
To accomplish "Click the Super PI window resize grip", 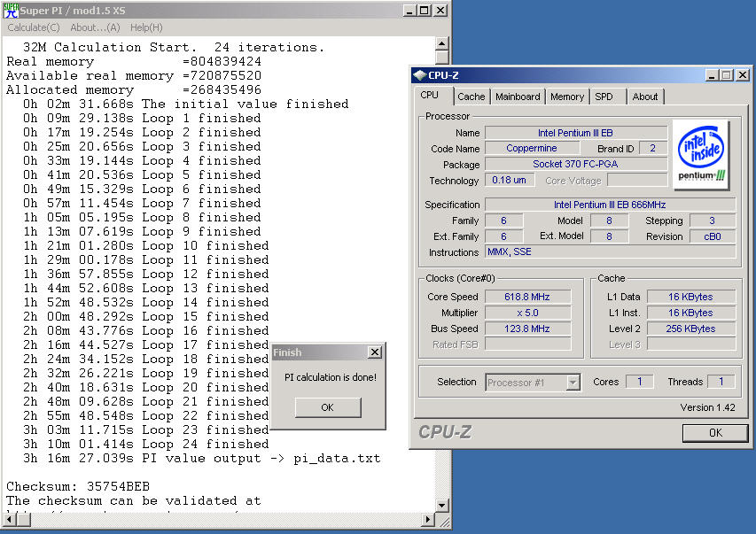I will [443, 521].
